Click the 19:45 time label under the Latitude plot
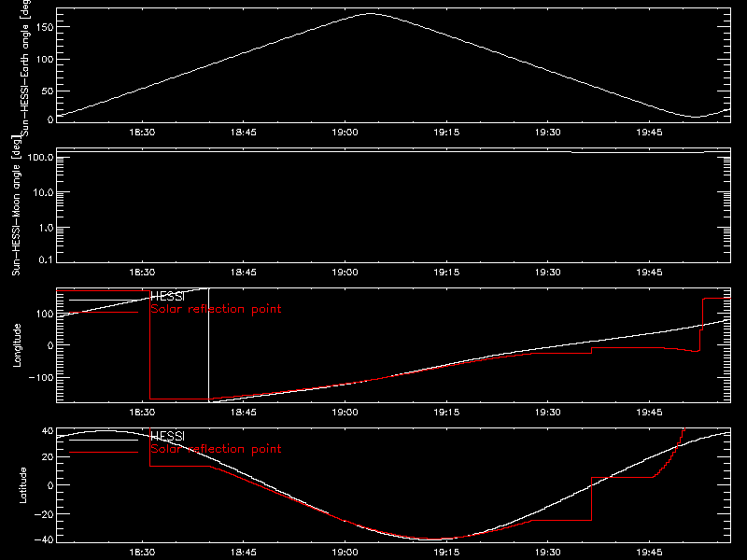This screenshot has width=747, height=560. coord(649,553)
